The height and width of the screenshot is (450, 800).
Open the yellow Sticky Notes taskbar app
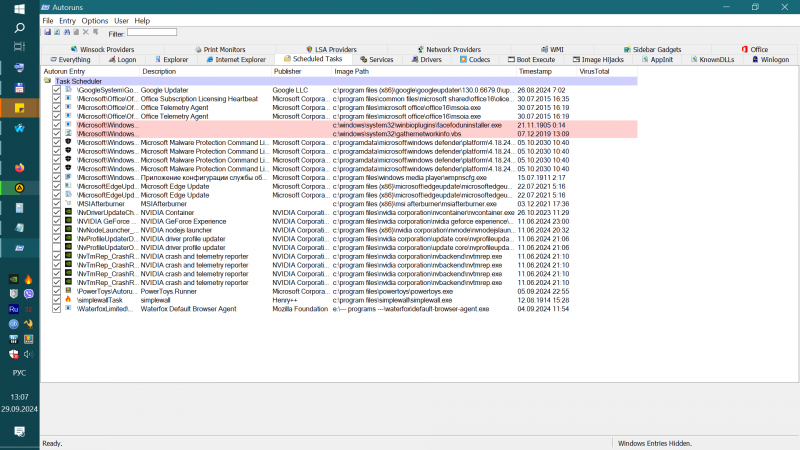pos(19,108)
